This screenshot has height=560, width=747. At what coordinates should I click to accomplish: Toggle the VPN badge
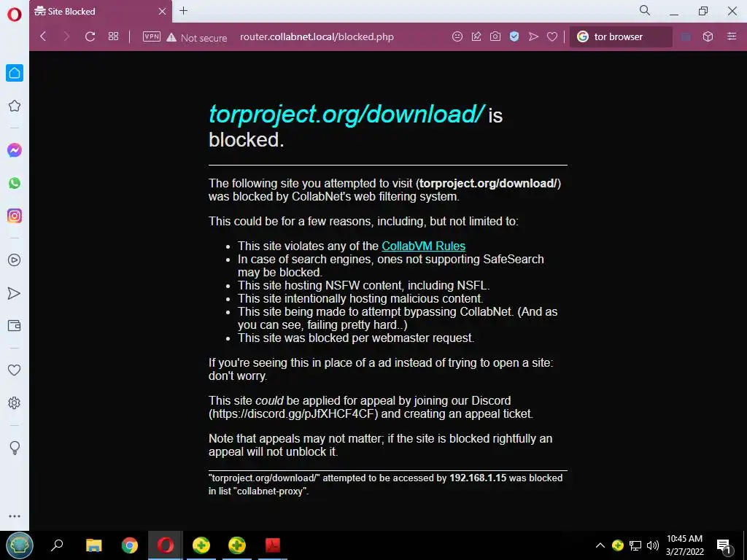pos(152,36)
